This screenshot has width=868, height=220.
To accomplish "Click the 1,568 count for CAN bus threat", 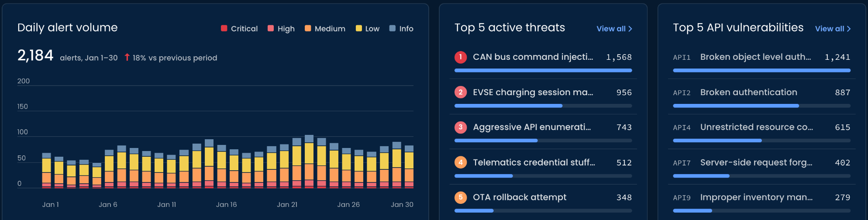I will click(x=619, y=57).
